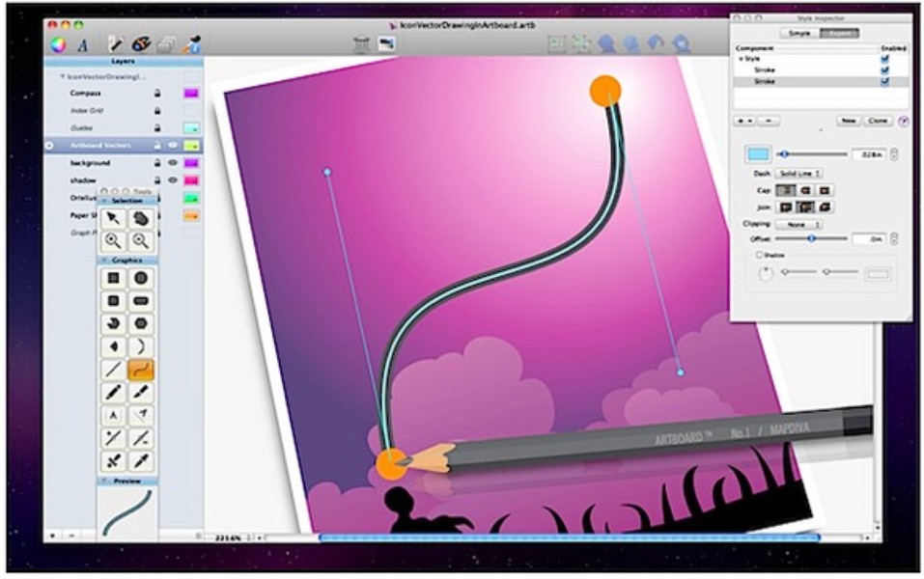This screenshot has width=924, height=579.
Task: Select the Pencil freehand tool
Action: pos(113,393)
